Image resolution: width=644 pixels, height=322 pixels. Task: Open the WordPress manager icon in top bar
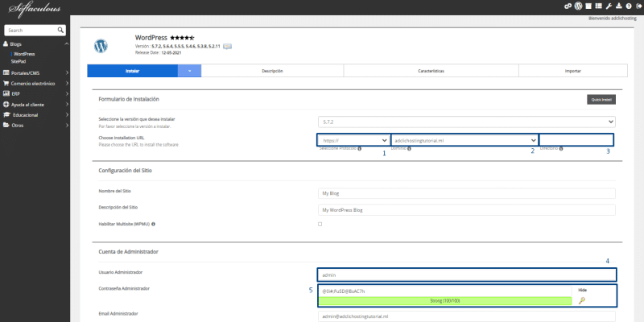tap(578, 6)
